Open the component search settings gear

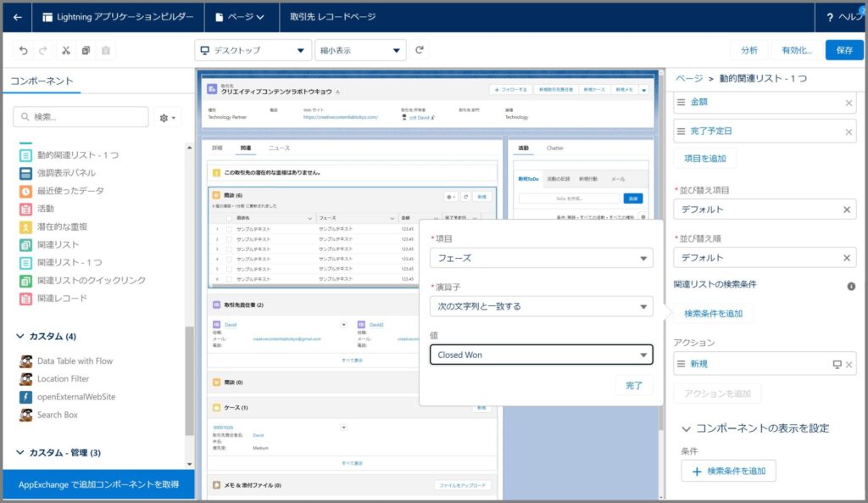pos(168,117)
